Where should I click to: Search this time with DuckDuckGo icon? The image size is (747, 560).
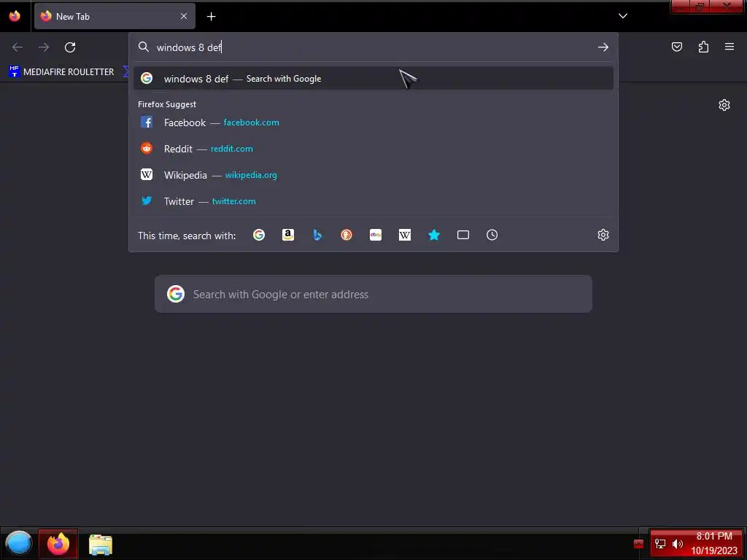(x=347, y=235)
